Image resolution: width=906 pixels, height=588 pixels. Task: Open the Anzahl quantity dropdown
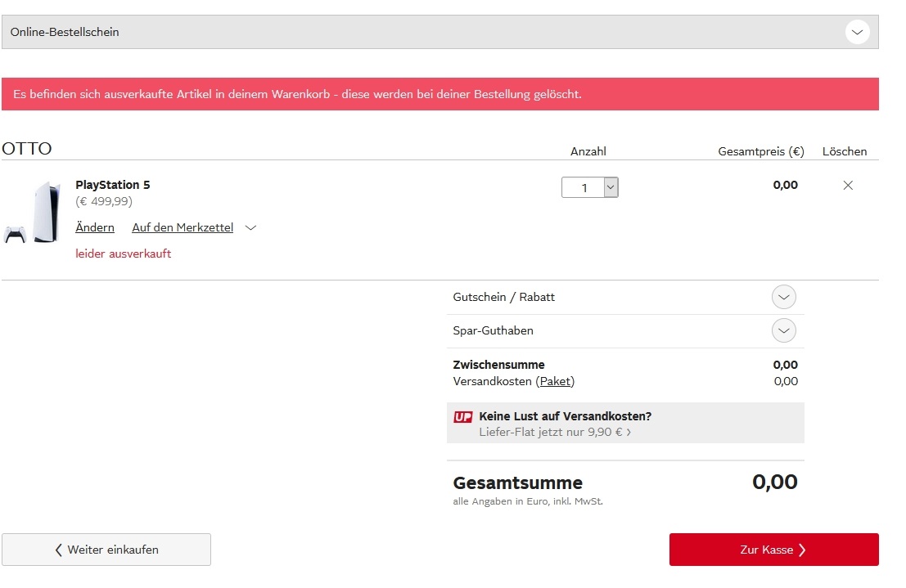tap(590, 187)
